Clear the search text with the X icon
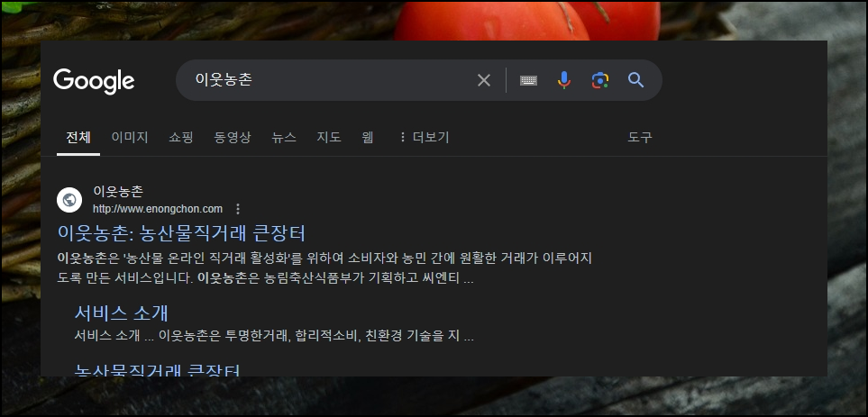Image resolution: width=868 pixels, height=417 pixels. click(x=484, y=81)
